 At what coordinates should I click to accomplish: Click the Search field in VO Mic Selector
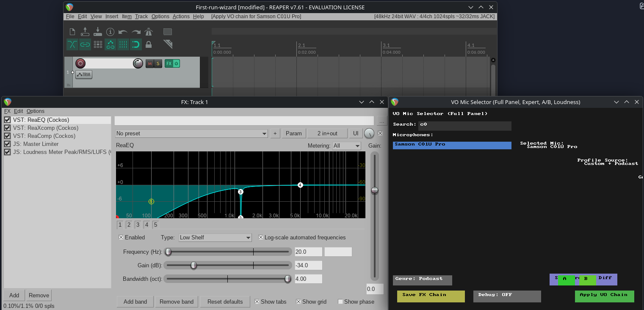(465, 126)
